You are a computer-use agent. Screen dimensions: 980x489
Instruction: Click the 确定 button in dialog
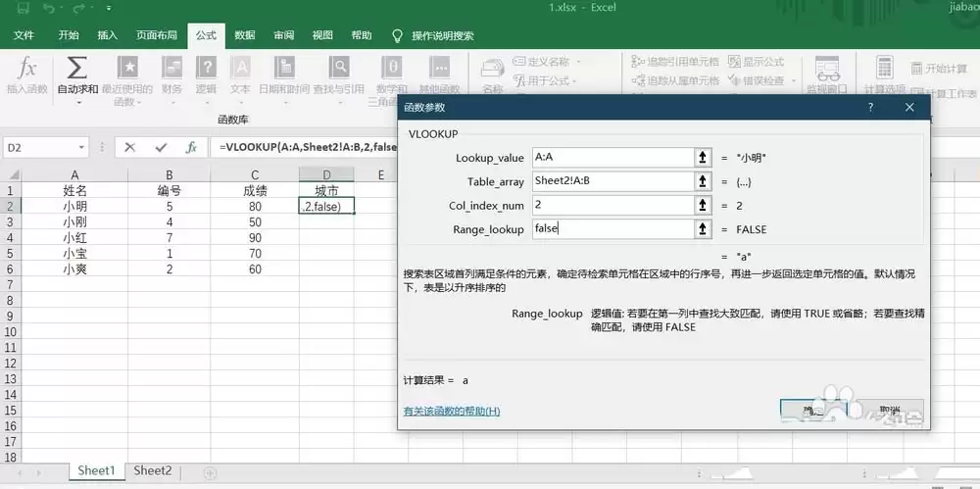pos(813,411)
